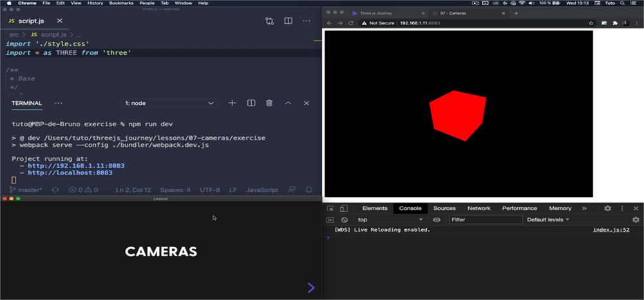
Task: Click 'Ln 2, Col 12' in status bar
Action: click(x=133, y=190)
